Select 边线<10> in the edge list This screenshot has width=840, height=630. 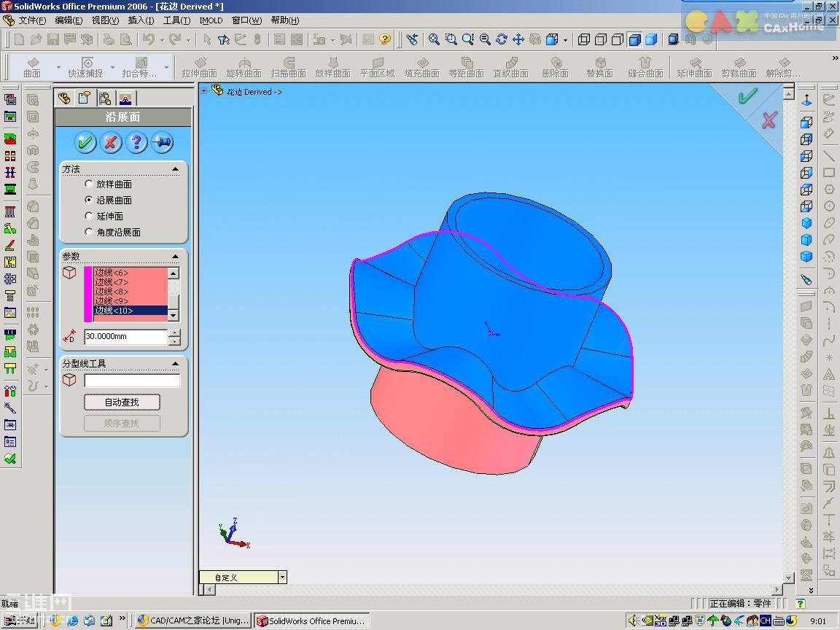coord(131,311)
